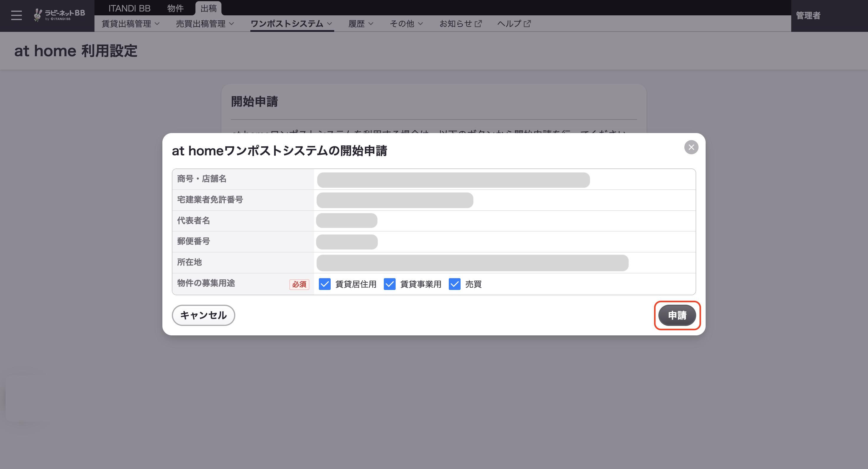Click the at home 利用設定 page heading
868x469 pixels.
(x=76, y=51)
